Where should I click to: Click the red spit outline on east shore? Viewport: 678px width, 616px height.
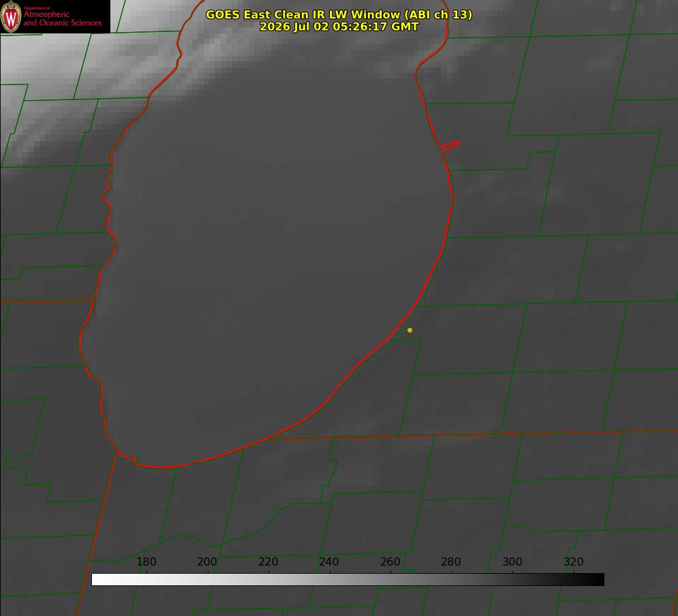click(x=450, y=146)
